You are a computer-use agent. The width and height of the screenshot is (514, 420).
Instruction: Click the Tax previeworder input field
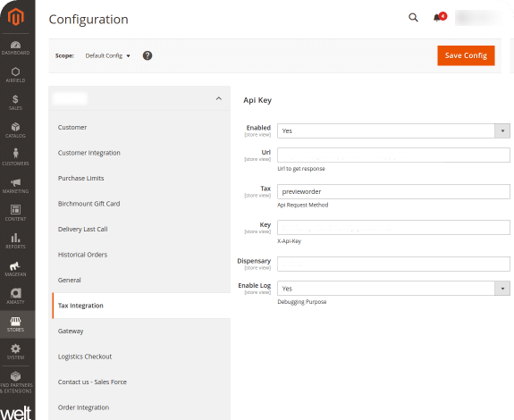pos(393,191)
